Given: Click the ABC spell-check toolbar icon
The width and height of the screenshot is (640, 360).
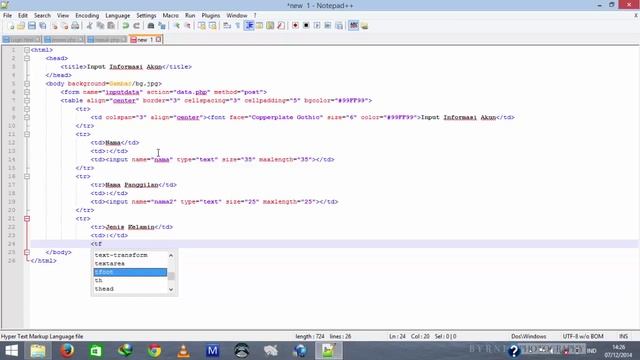Looking at the screenshot, I should 353,26.
